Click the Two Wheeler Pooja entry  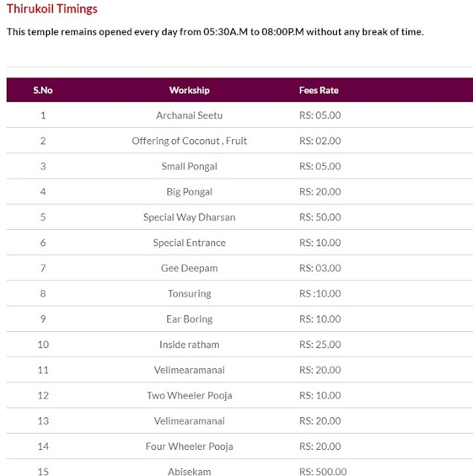tap(190, 395)
